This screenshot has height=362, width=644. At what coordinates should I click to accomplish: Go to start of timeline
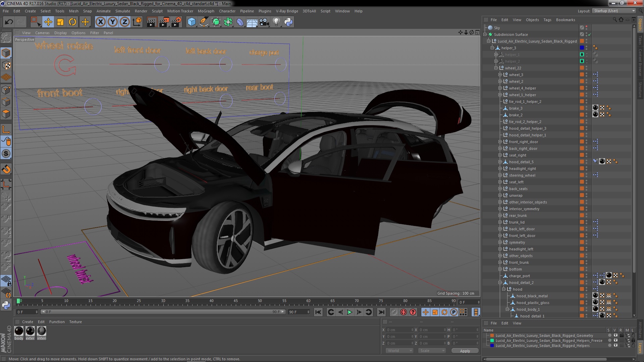click(x=318, y=312)
